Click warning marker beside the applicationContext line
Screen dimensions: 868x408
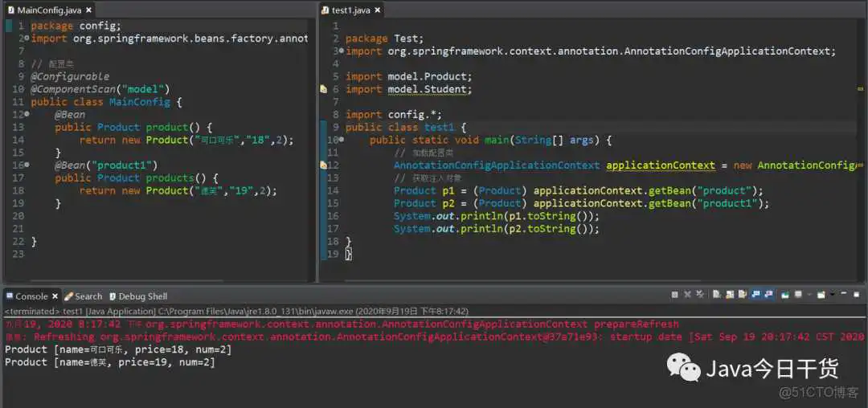(x=324, y=165)
